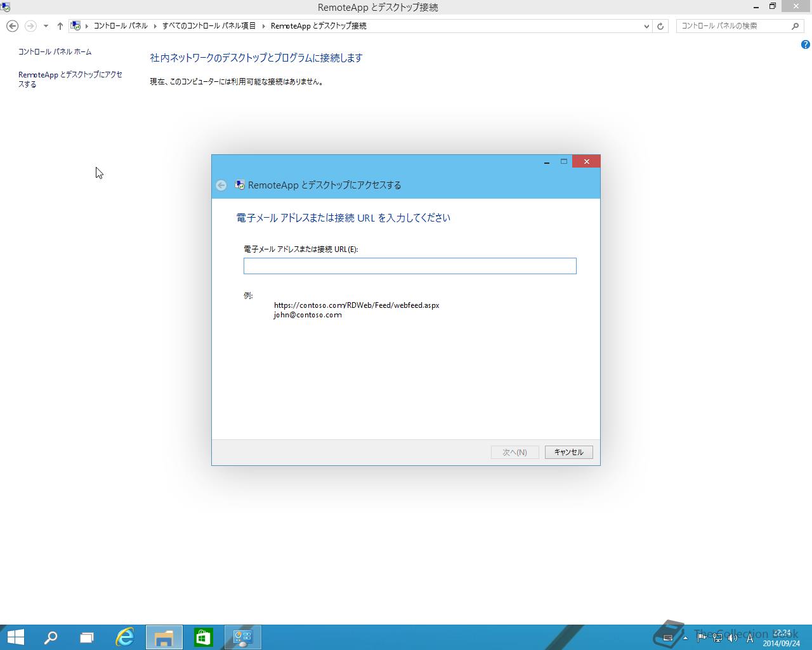Minimize the RemoteApp wizard dialog
Viewport: 812px width, 650px height.
coord(547,162)
